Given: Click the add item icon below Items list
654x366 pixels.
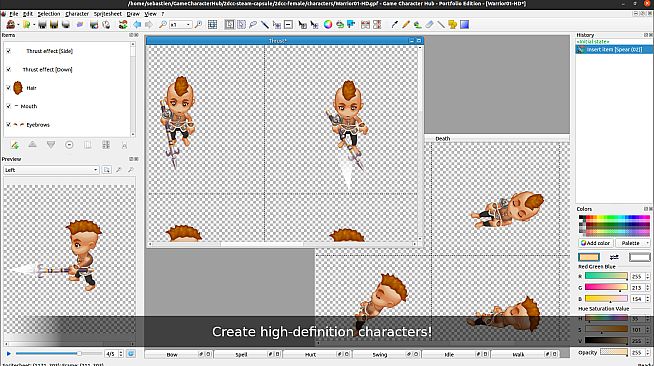Looking at the screenshot, I should click(x=15, y=145).
